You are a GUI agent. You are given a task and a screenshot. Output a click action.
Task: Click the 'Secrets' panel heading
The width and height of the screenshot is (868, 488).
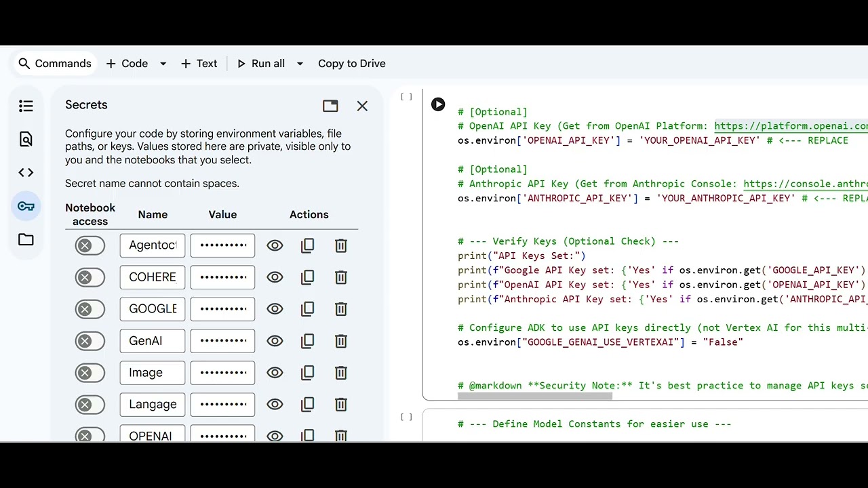pos(86,105)
